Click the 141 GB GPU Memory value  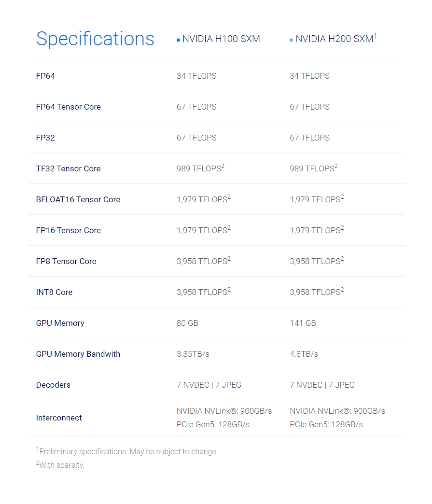pyautogui.click(x=303, y=323)
